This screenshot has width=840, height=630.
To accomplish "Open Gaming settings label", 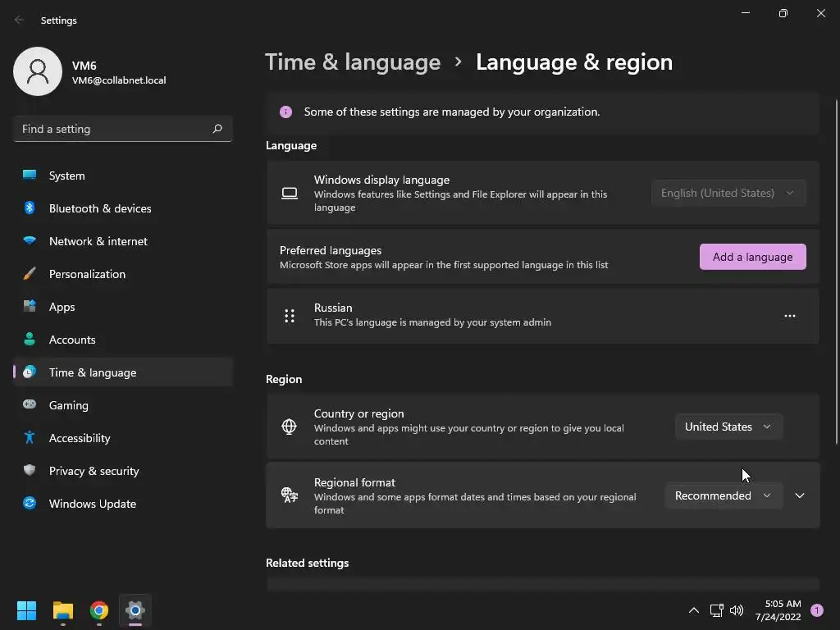I will coord(69,405).
